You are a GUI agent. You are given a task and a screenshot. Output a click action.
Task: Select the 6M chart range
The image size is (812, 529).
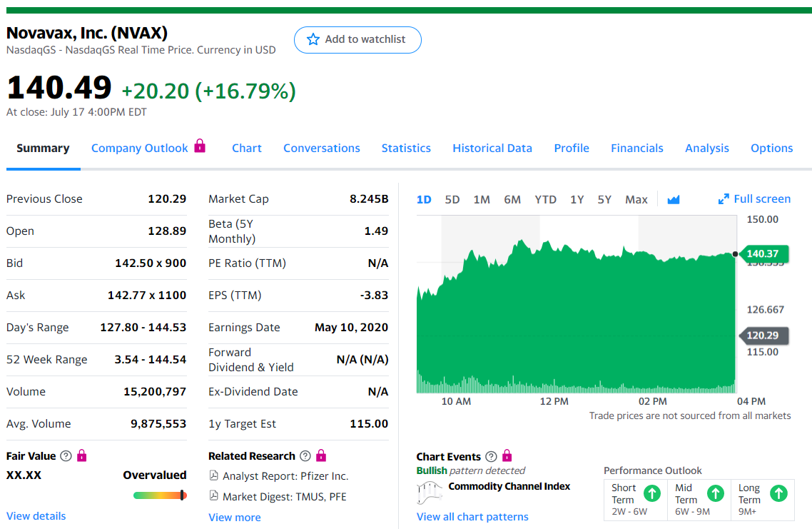tap(512, 199)
